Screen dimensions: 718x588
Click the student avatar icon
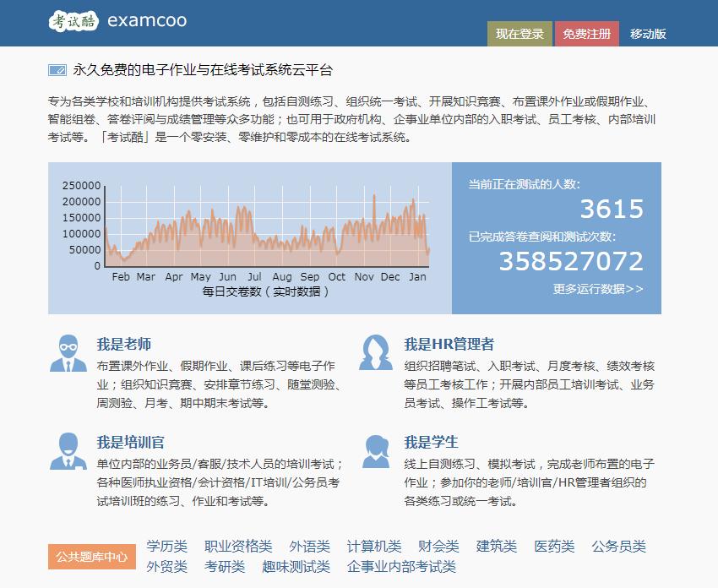[x=376, y=451]
